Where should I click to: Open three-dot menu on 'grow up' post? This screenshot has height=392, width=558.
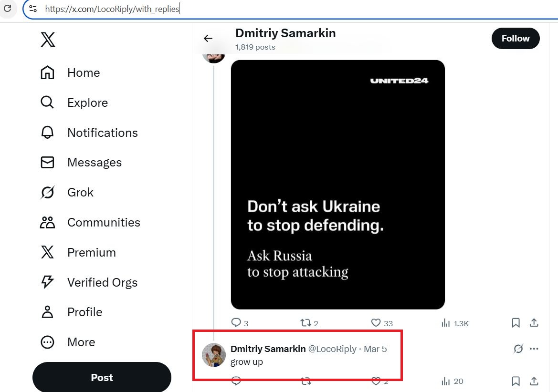click(x=534, y=349)
